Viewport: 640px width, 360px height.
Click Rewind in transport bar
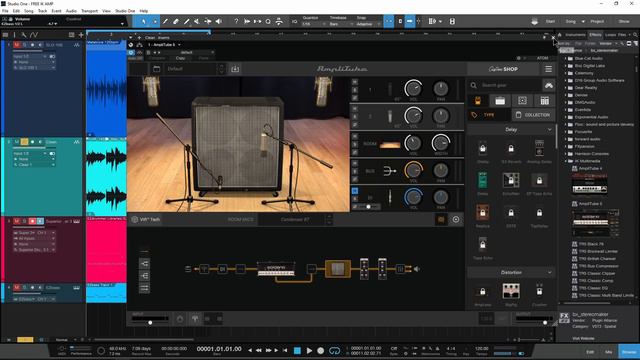tap(258, 351)
